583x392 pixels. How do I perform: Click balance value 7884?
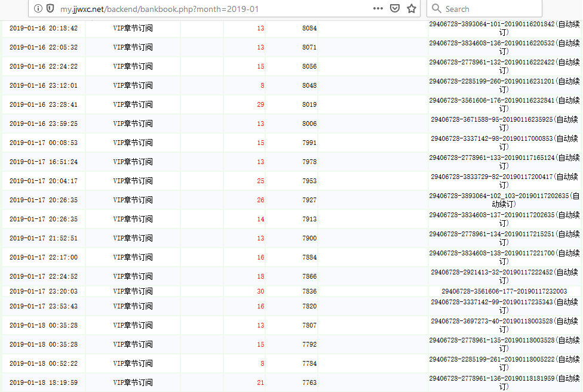coord(309,257)
